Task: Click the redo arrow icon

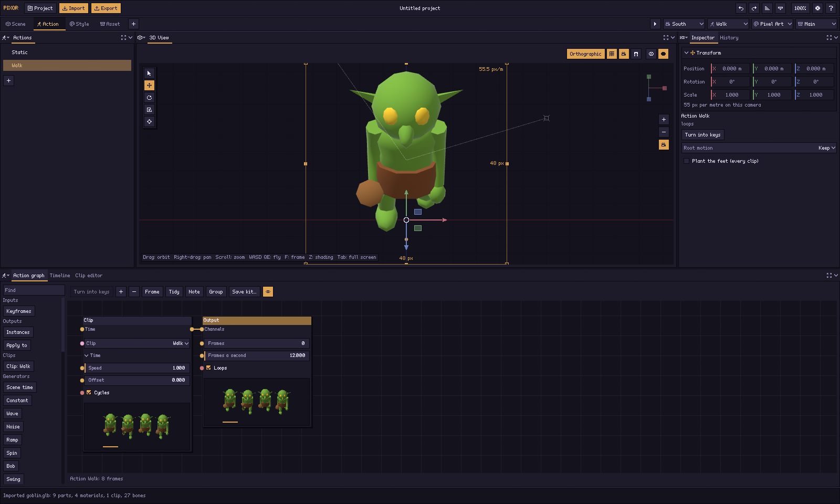Action: click(x=754, y=8)
